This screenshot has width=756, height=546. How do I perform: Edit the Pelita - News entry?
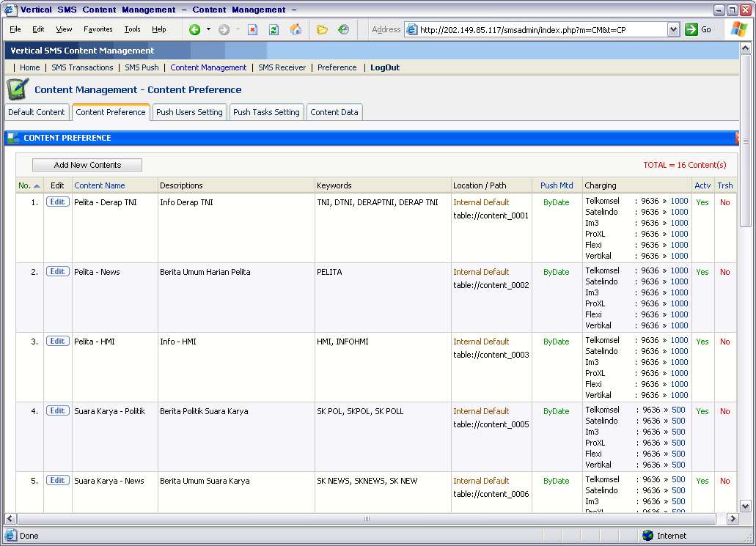[x=57, y=271]
